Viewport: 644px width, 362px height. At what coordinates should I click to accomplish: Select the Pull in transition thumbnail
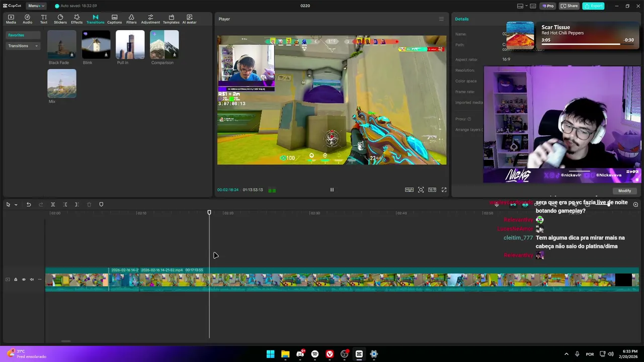tap(130, 44)
